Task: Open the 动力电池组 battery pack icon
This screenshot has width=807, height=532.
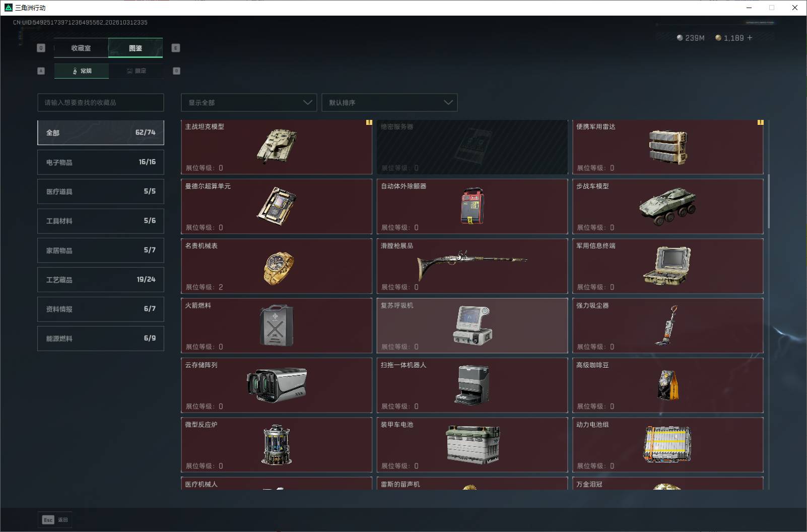Action: [667, 444]
